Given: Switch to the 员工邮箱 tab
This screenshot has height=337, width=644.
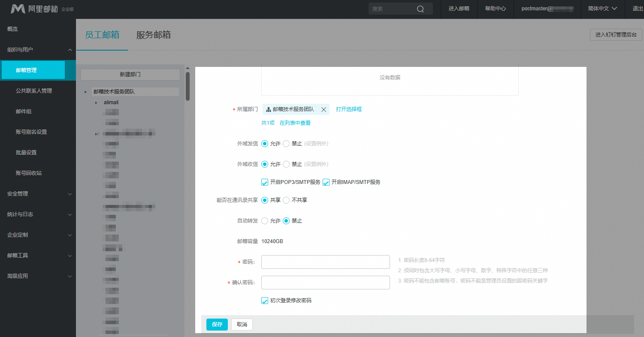Looking at the screenshot, I should (102, 35).
